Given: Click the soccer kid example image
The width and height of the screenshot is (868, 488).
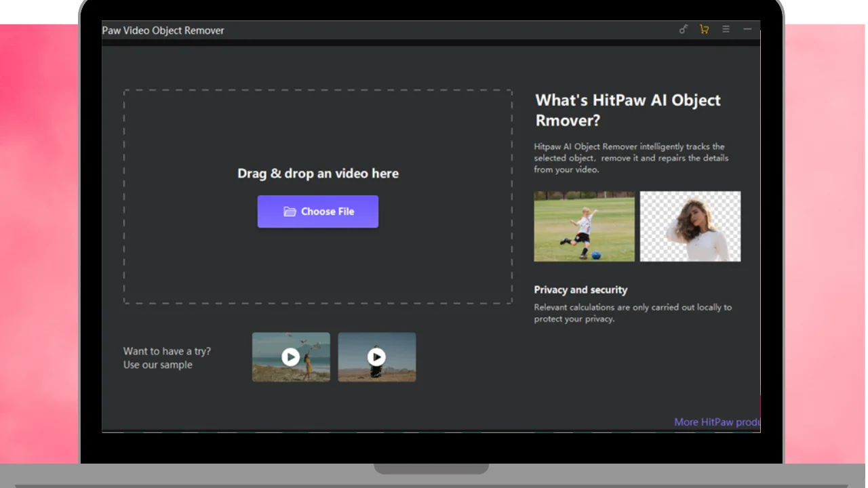Looking at the screenshot, I should tap(585, 226).
